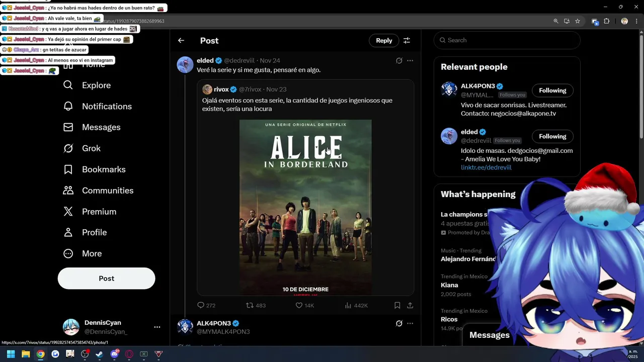This screenshot has width=644, height=362.
Task: Click the reply count icon showing 272
Action: [201, 305]
